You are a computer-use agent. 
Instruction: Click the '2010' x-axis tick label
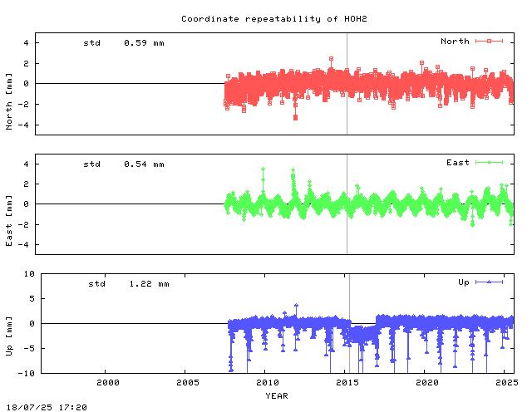pos(268,383)
